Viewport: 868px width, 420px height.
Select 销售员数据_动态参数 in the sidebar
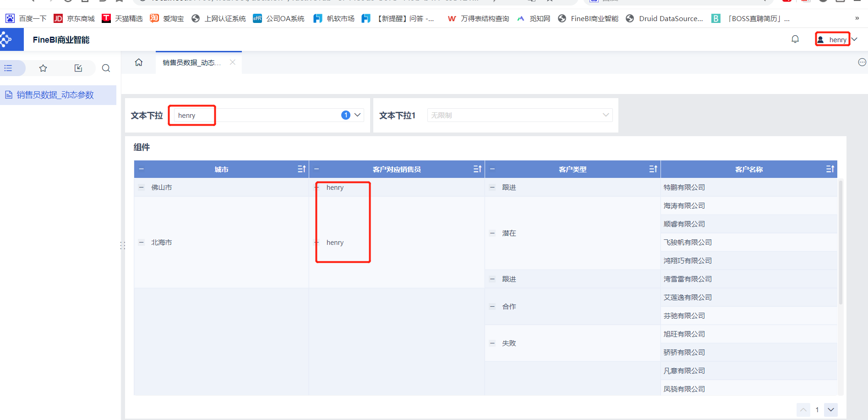pyautogui.click(x=58, y=95)
